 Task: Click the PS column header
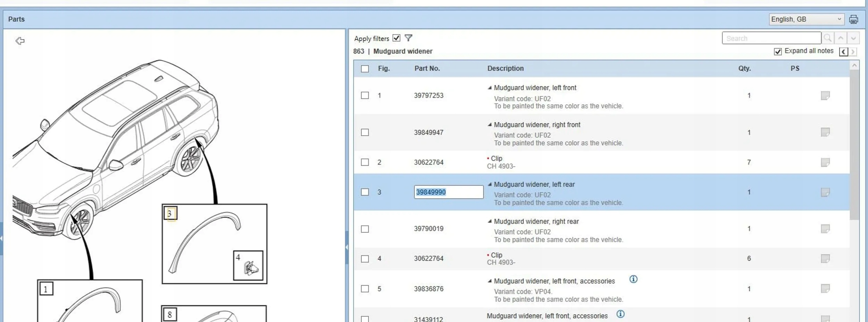tap(795, 68)
